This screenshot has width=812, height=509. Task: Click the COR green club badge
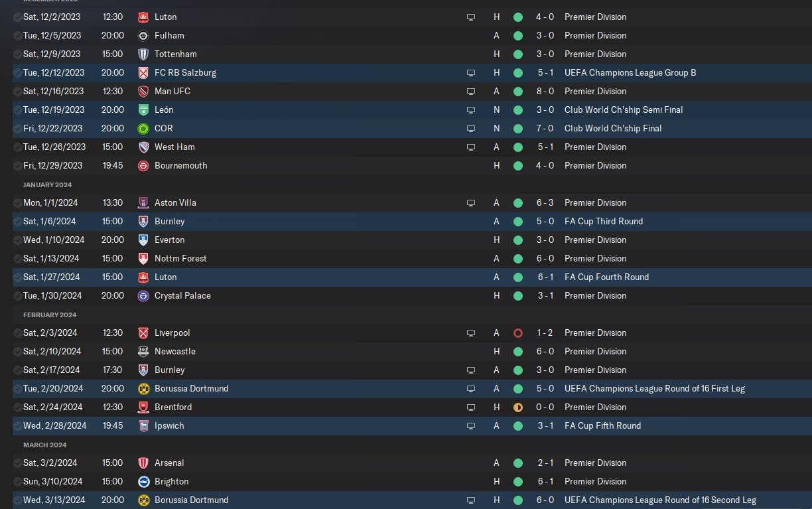pyautogui.click(x=143, y=128)
